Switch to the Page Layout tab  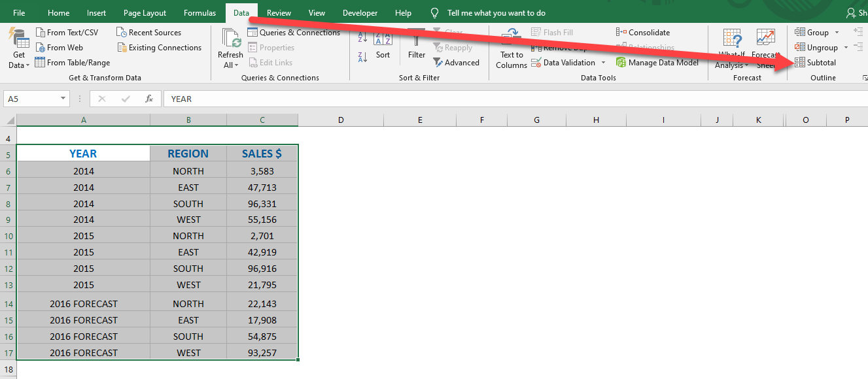[x=145, y=12]
